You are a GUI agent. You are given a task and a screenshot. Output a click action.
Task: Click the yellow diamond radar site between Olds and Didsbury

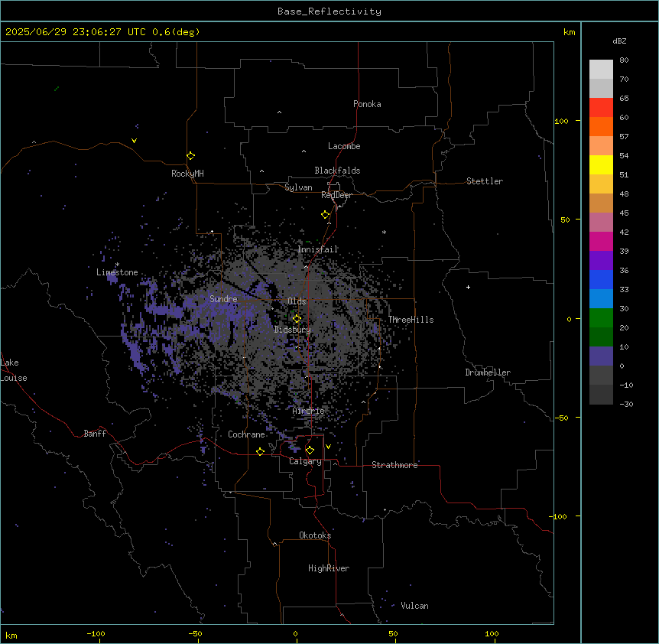click(297, 319)
